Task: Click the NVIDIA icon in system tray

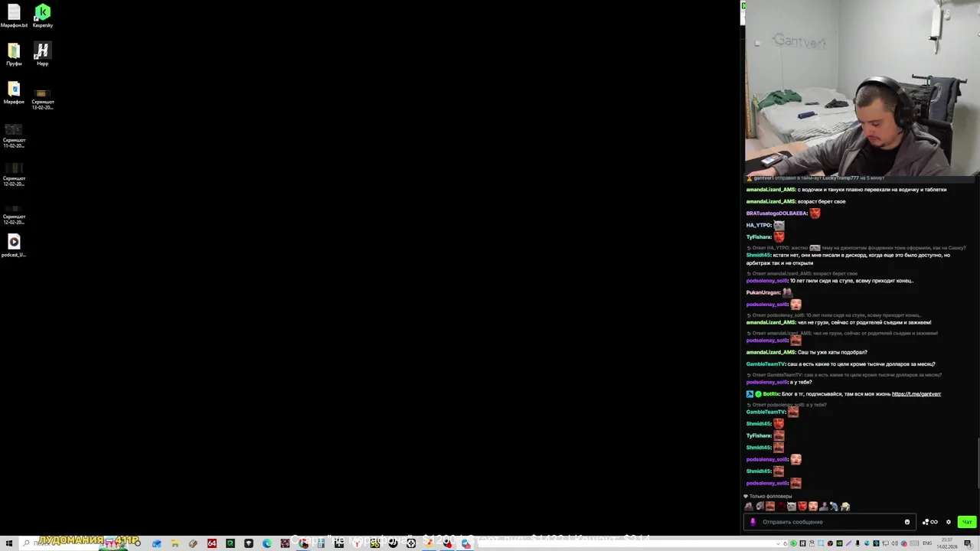Action: pyautogui.click(x=839, y=543)
